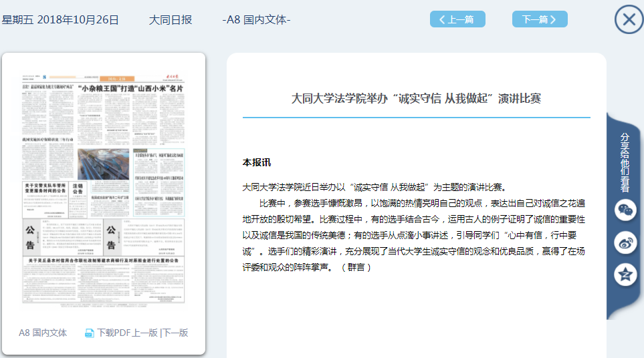Go to previous article 上一篇
The width and height of the screenshot is (644, 358).
click(457, 19)
